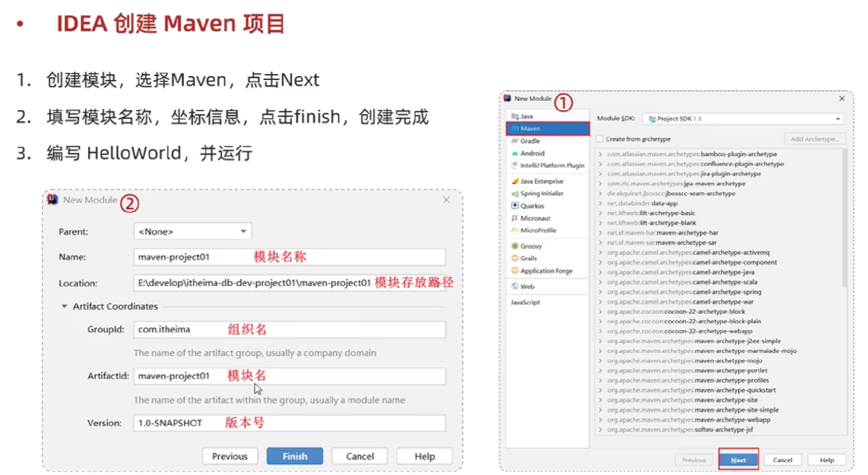Select IntelliJ Platform Plugin type

[547, 165]
